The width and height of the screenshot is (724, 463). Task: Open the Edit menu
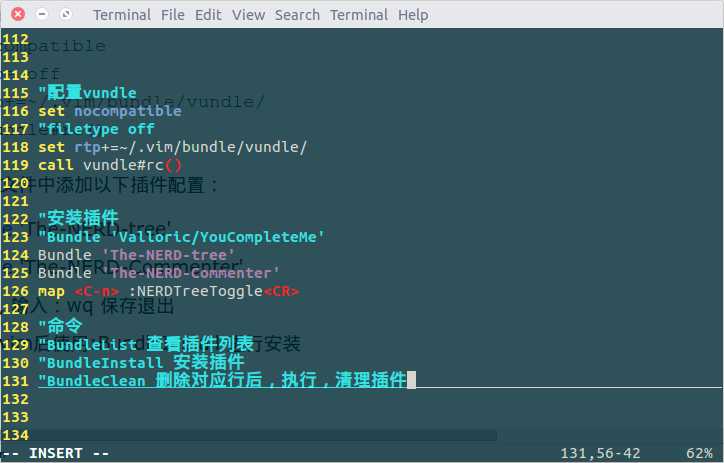[208, 15]
